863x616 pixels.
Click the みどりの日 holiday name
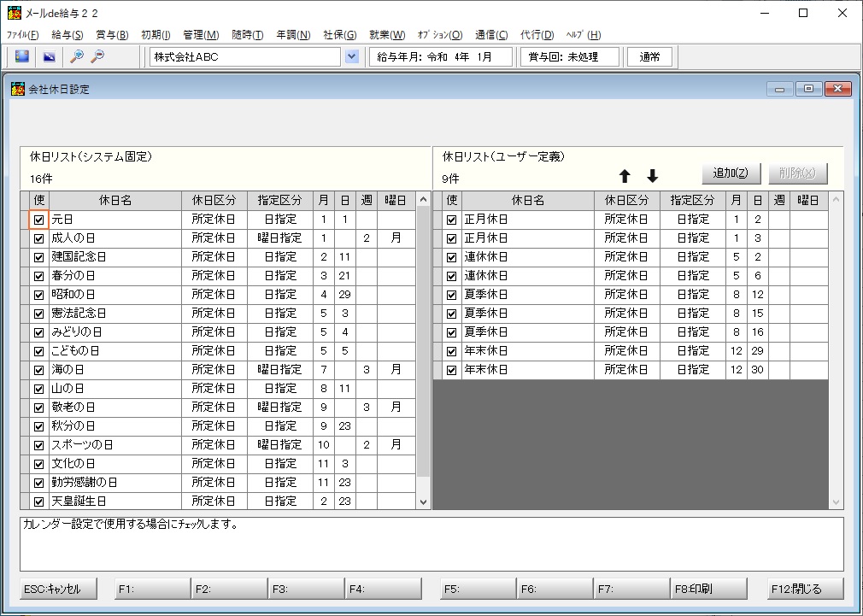click(x=115, y=332)
